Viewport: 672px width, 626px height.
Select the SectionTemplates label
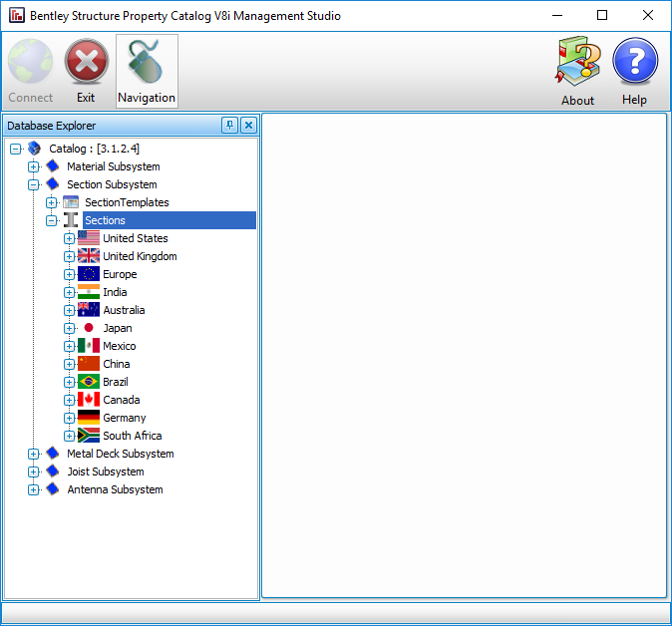click(x=127, y=202)
